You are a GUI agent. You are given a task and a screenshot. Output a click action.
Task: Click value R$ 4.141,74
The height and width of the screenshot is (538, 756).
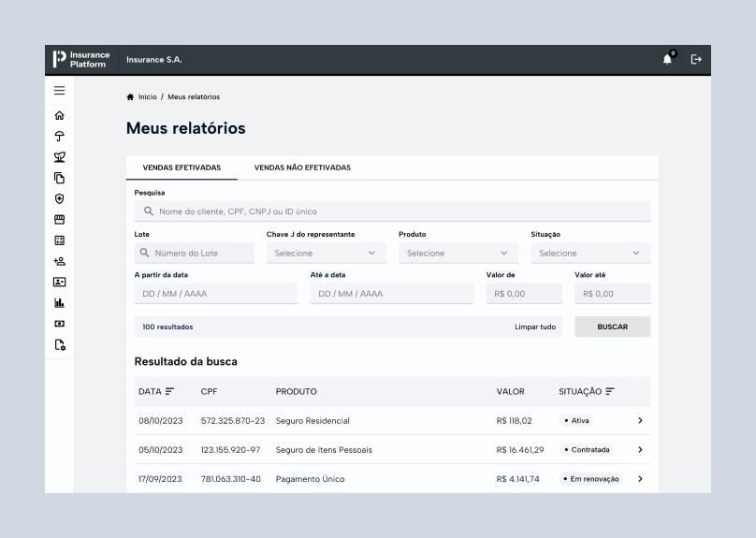(x=517, y=479)
